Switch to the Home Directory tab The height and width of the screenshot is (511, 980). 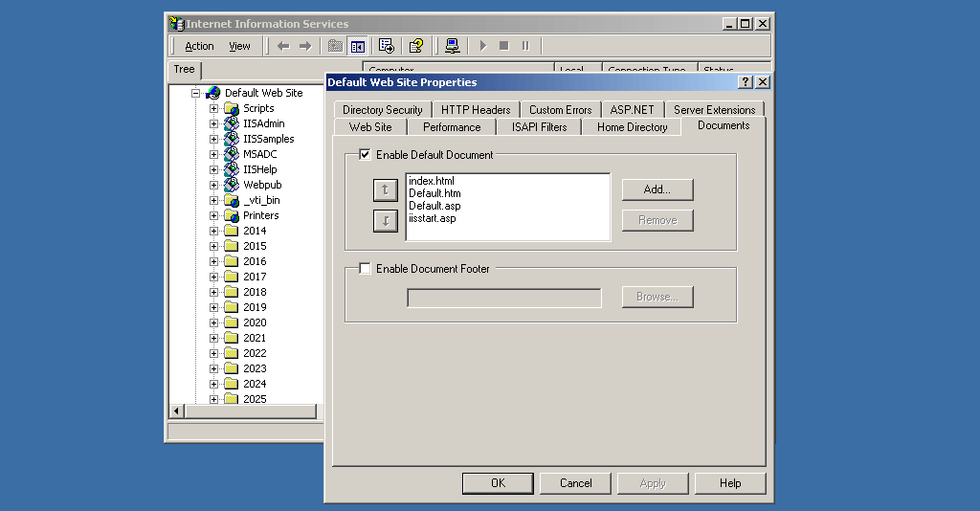(632, 127)
